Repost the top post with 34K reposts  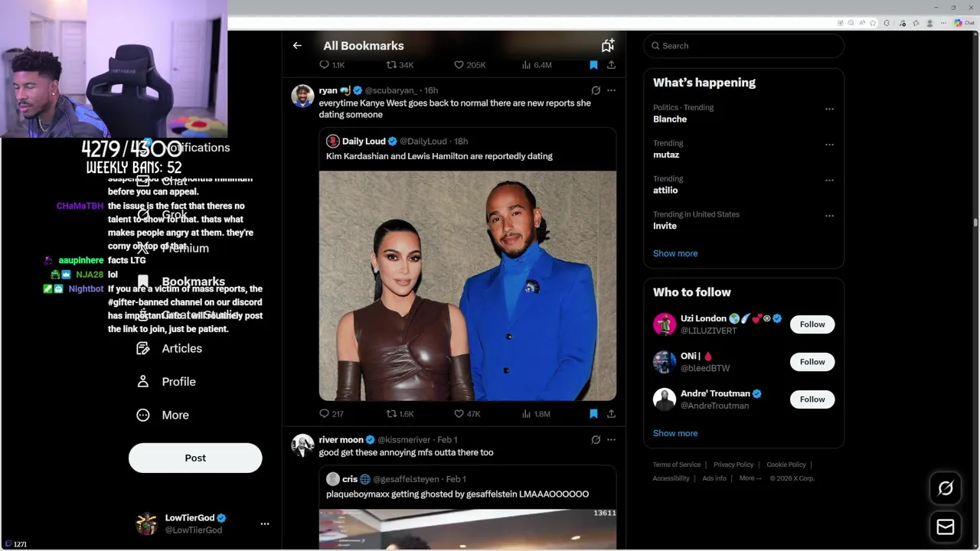(x=400, y=65)
